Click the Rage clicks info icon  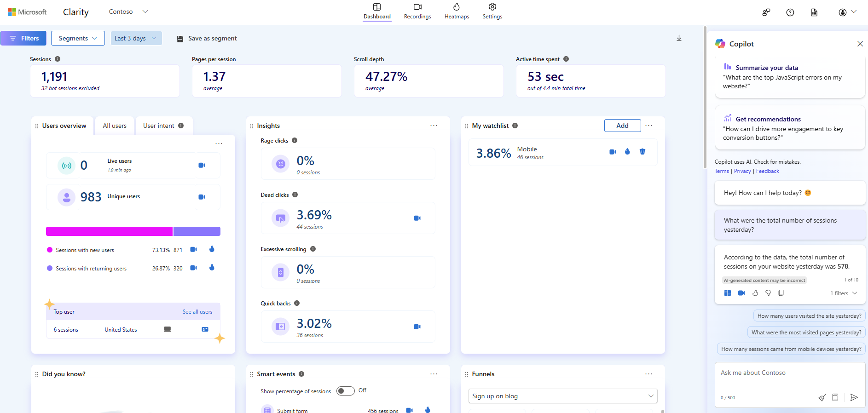295,140
